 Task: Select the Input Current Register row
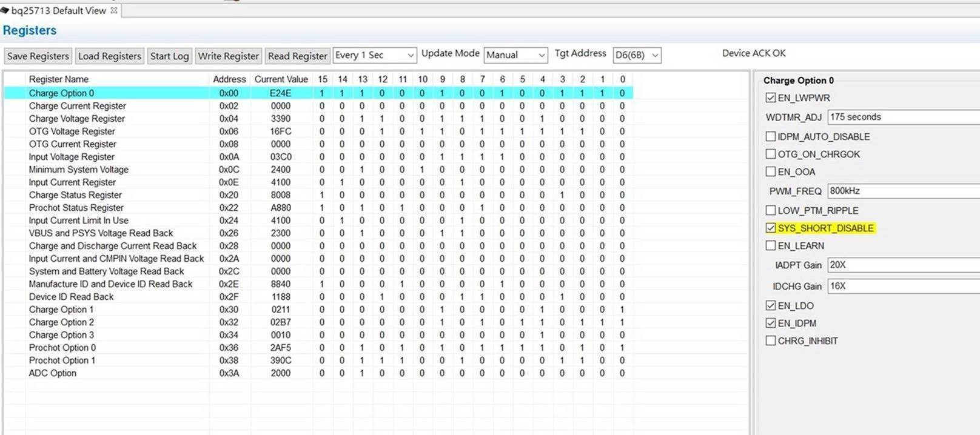click(x=318, y=182)
